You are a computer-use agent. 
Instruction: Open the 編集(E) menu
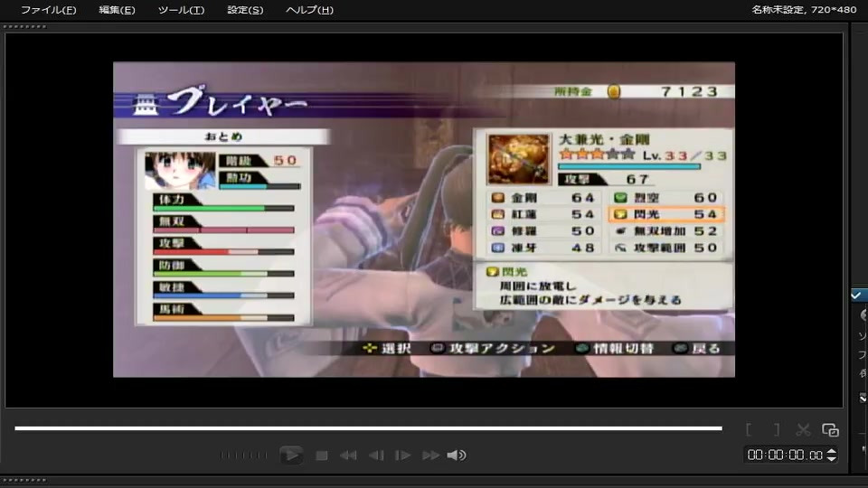[117, 10]
